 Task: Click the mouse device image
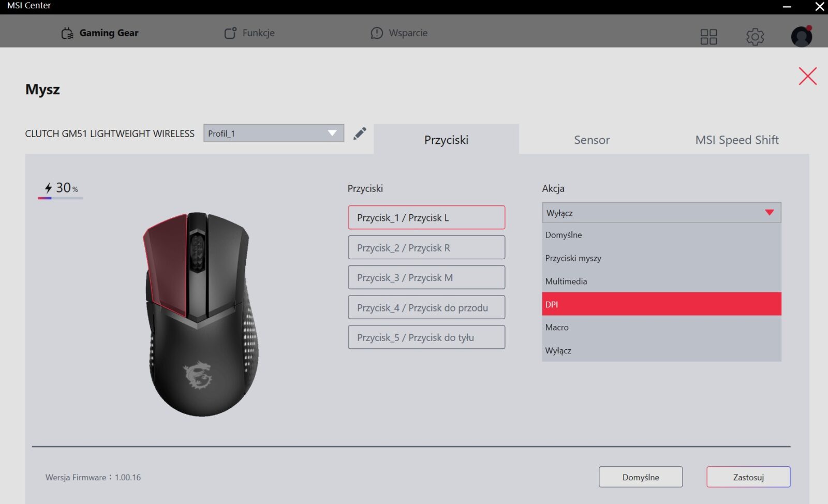201,314
